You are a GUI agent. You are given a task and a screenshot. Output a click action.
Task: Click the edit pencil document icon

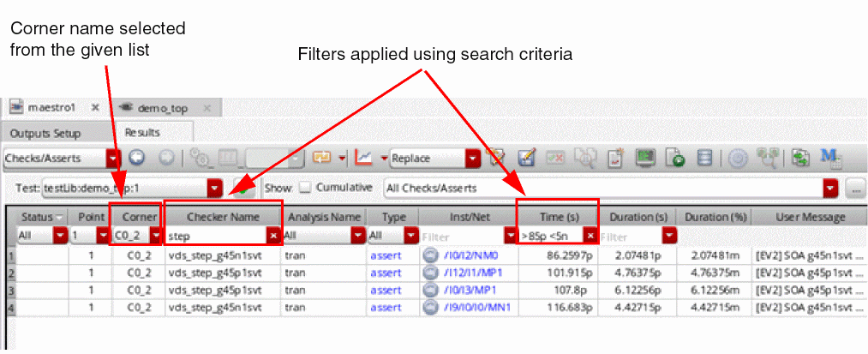pyautogui.click(x=528, y=159)
